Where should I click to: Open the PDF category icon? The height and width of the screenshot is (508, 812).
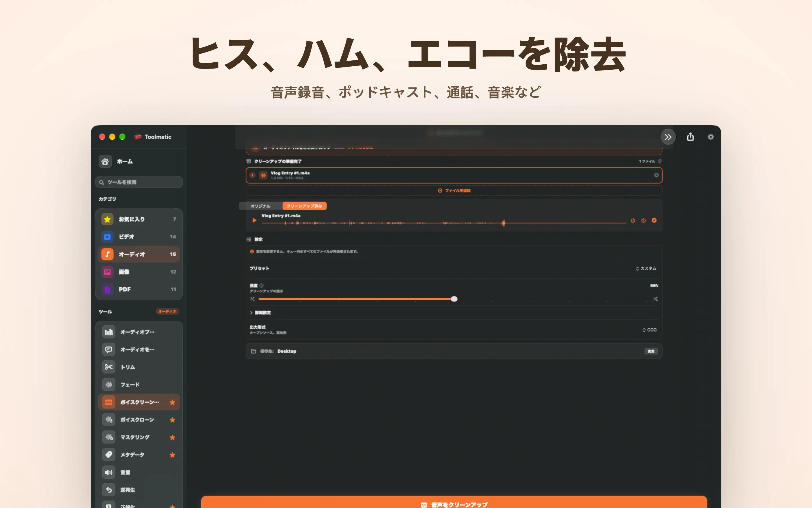click(x=107, y=289)
